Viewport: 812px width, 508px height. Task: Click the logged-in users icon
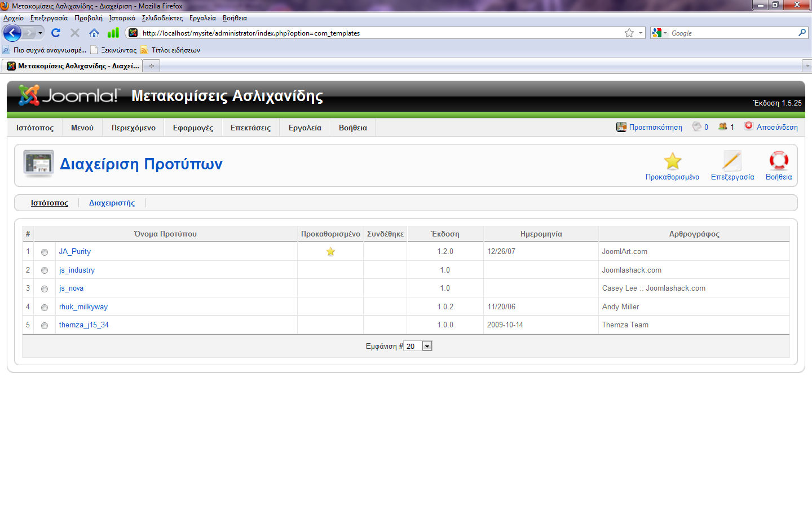(723, 126)
